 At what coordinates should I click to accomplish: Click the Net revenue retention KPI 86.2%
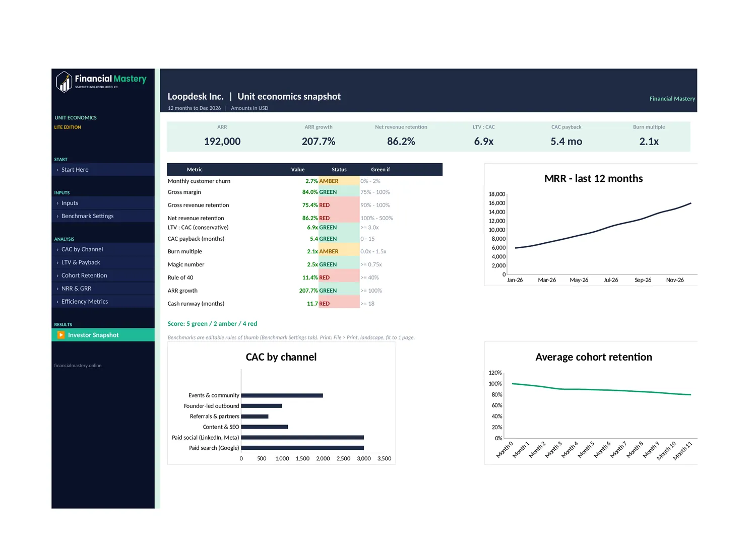(401, 142)
